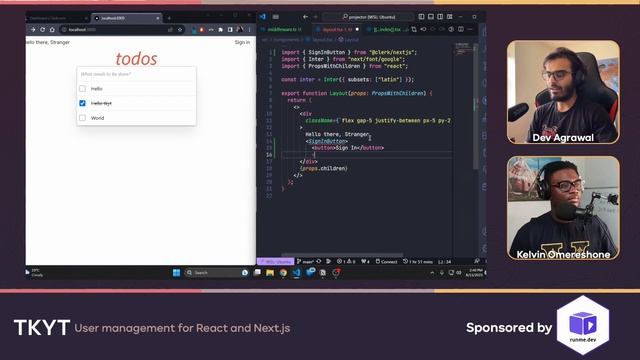Open Google Chrome from the taskbar

(283, 273)
